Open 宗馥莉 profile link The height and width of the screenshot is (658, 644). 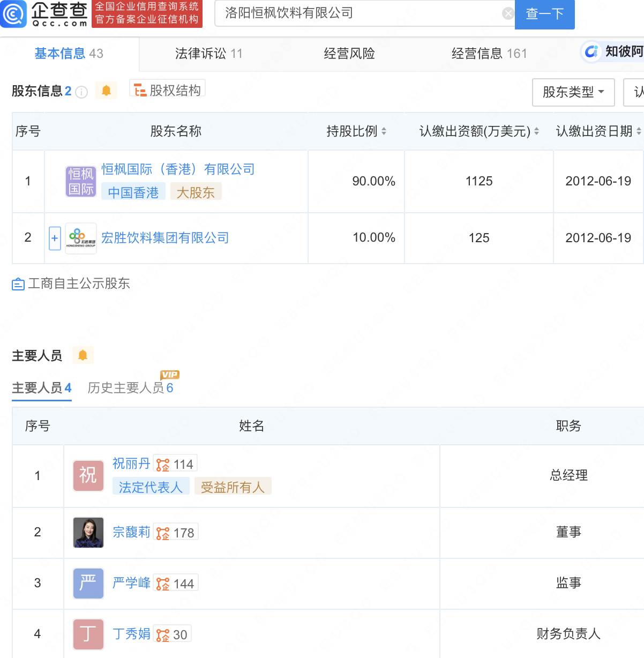coord(131,532)
